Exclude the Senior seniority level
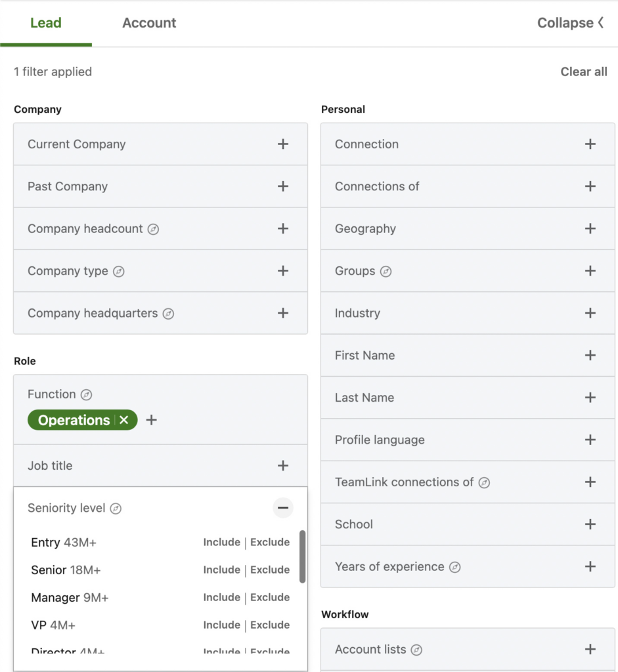 [x=270, y=570]
